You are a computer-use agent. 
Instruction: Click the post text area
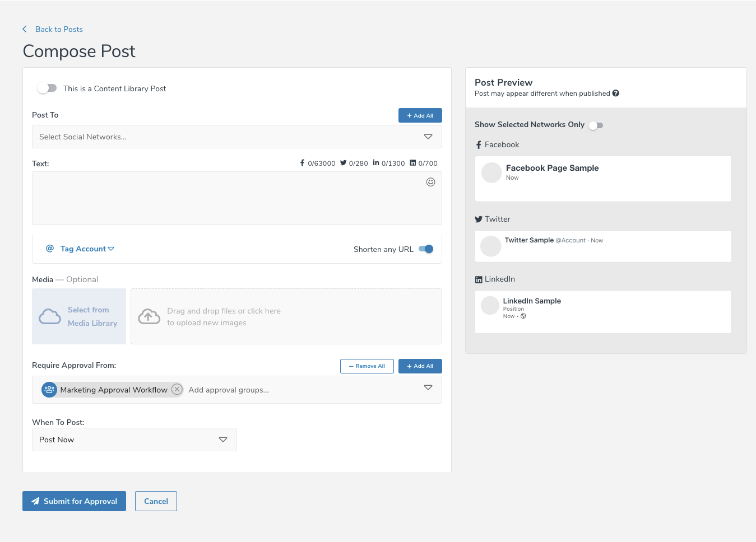coord(237,198)
